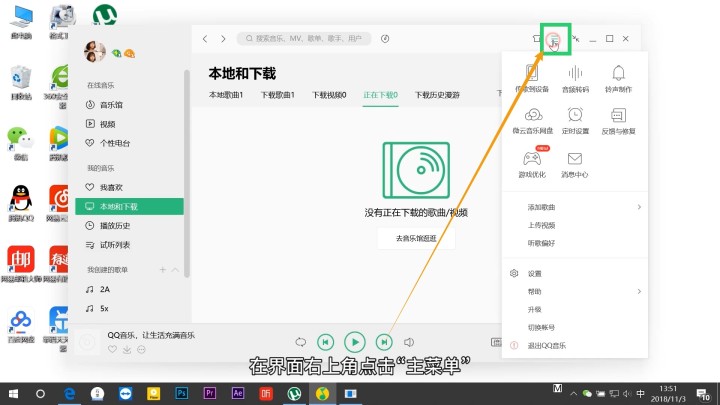This screenshot has width=720, height=405.
Task: Download current song from player bar
Action: click(127, 349)
